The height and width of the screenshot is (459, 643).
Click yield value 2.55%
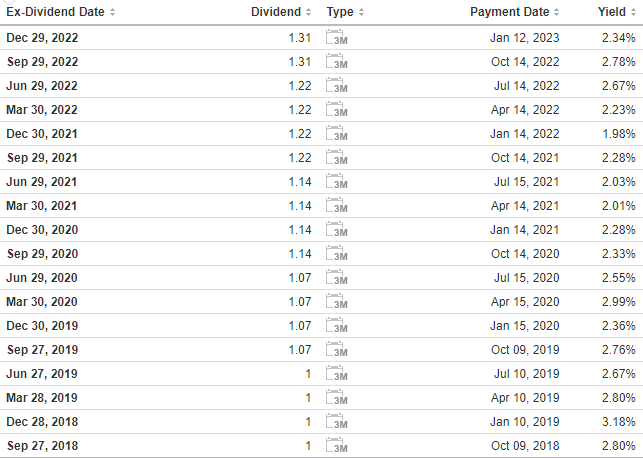tap(619, 278)
